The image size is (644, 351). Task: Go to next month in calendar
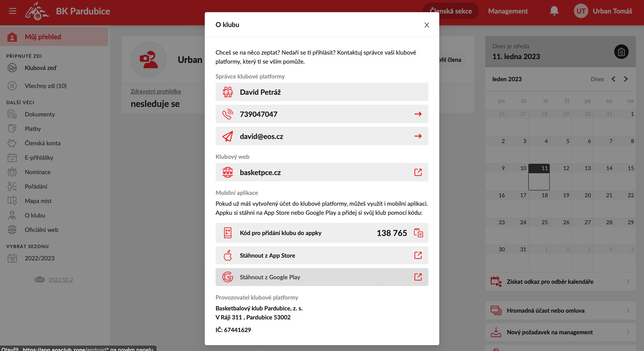pos(626,79)
